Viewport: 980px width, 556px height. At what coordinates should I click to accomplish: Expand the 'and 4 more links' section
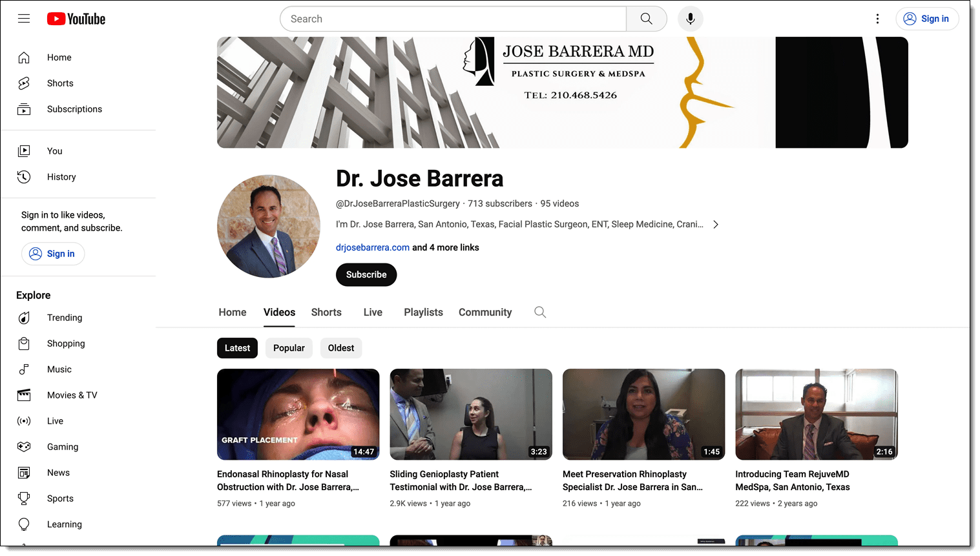tap(446, 247)
